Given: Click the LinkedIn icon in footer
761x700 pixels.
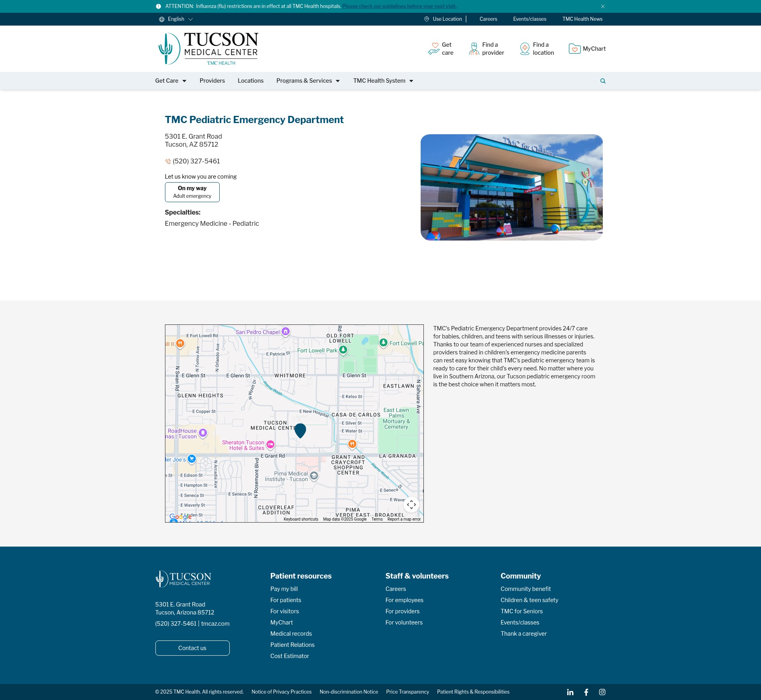Looking at the screenshot, I should pyautogui.click(x=570, y=692).
